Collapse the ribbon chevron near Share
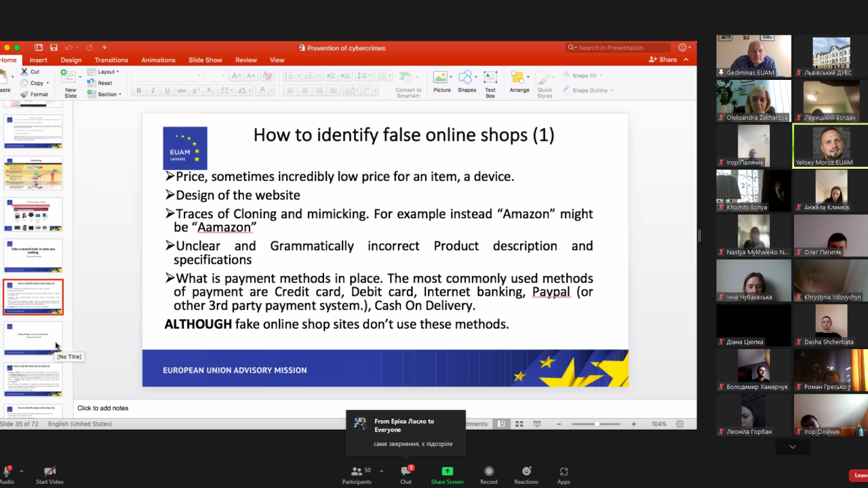Screen dimensions: 868x488 pyautogui.click(x=686, y=60)
